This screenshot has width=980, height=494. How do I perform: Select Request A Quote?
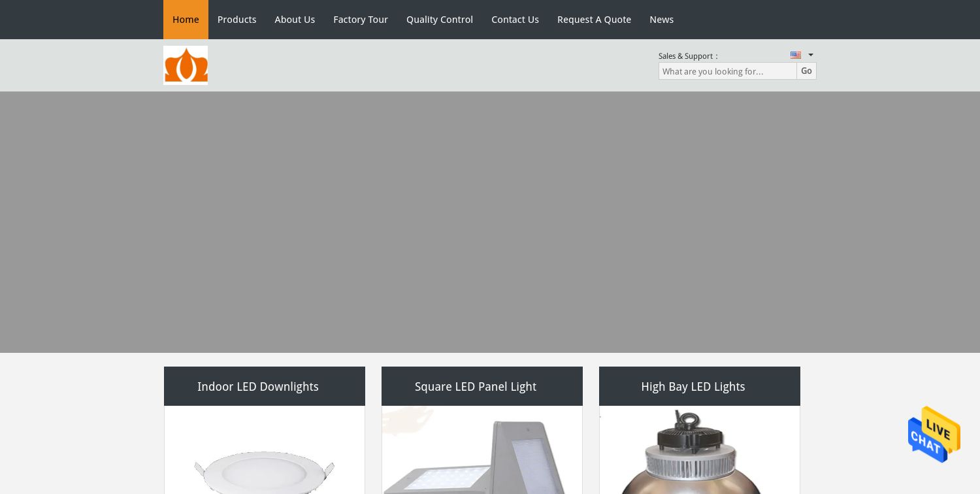pos(594,19)
